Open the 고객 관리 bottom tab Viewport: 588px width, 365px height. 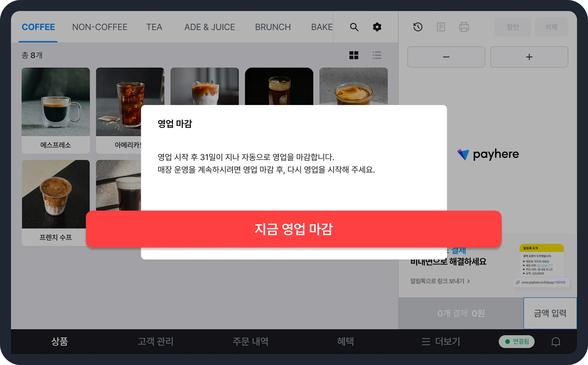[155, 341]
